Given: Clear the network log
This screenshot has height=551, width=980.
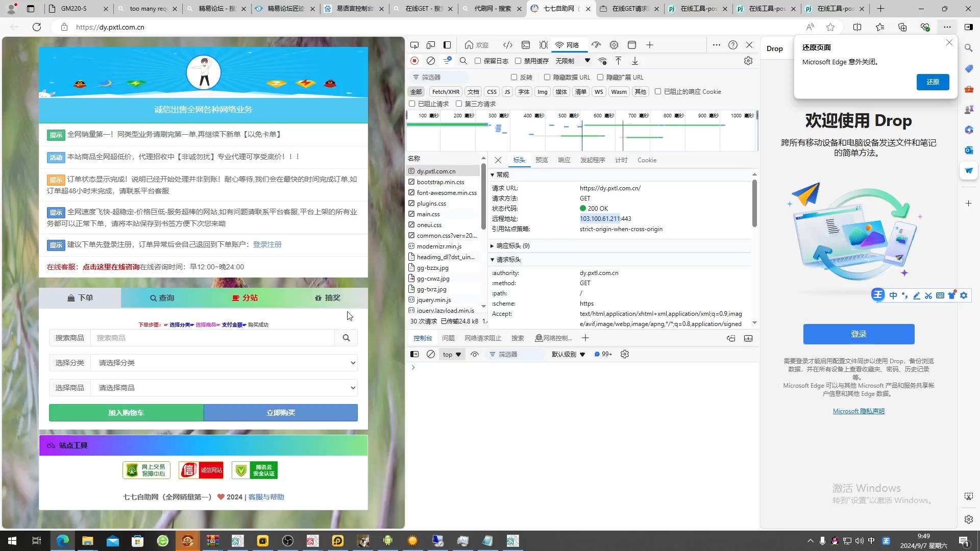Looking at the screenshot, I should tap(431, 61).
